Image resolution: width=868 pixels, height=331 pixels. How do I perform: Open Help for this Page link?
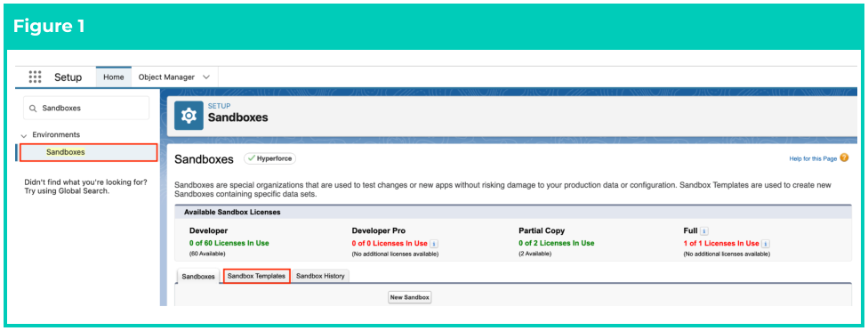[813, 158]
